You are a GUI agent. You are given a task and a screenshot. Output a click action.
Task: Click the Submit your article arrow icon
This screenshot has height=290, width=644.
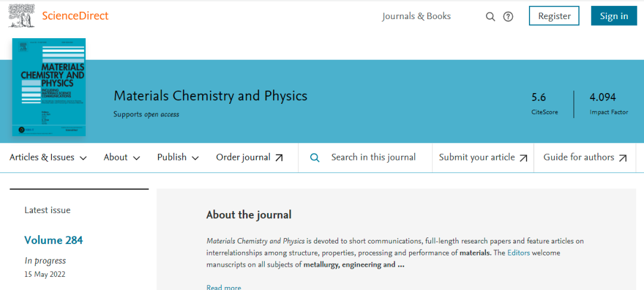pos(524,158)
